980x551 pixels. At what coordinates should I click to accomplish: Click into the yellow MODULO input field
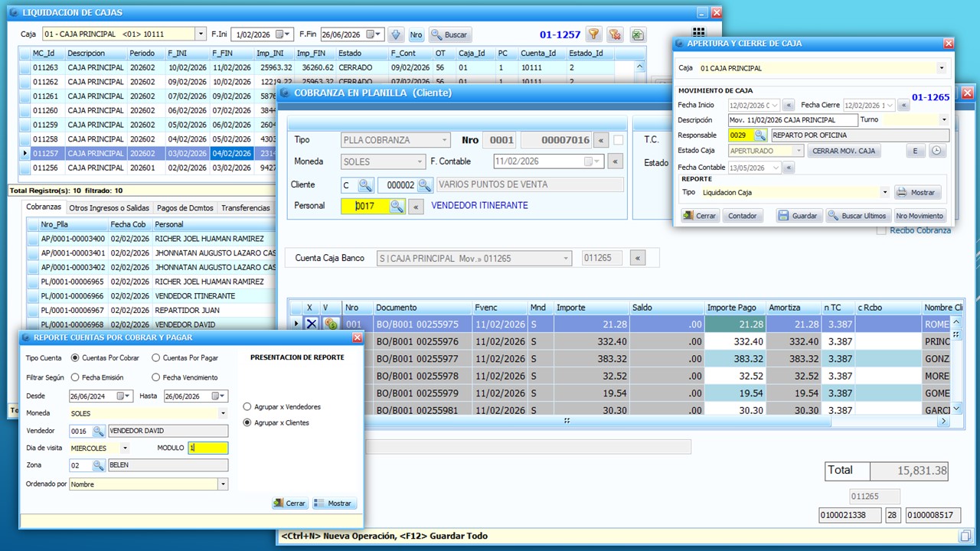pos(208,448)
